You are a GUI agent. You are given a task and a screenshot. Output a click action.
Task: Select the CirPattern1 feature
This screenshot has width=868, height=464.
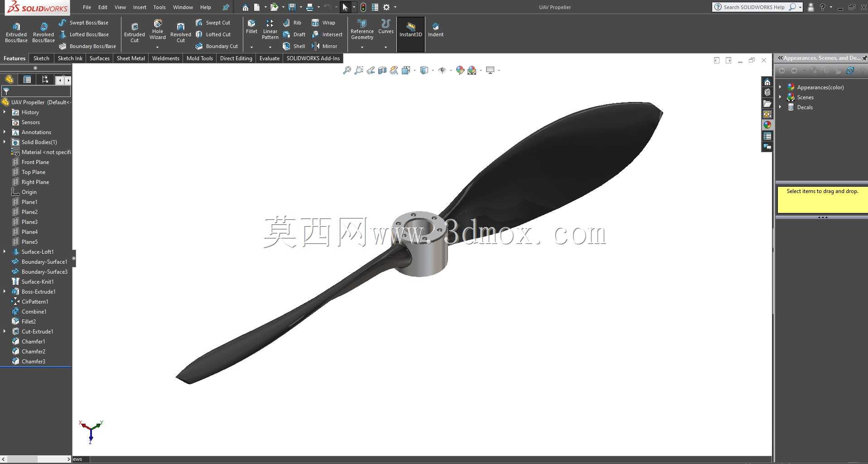35,301
